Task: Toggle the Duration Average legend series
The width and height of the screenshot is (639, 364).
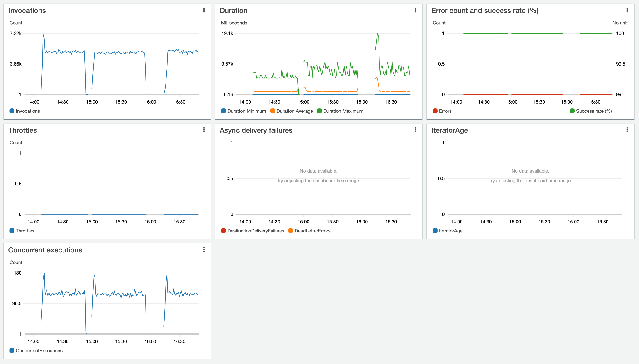Action: pyautogui.click(x=295, y=111)
